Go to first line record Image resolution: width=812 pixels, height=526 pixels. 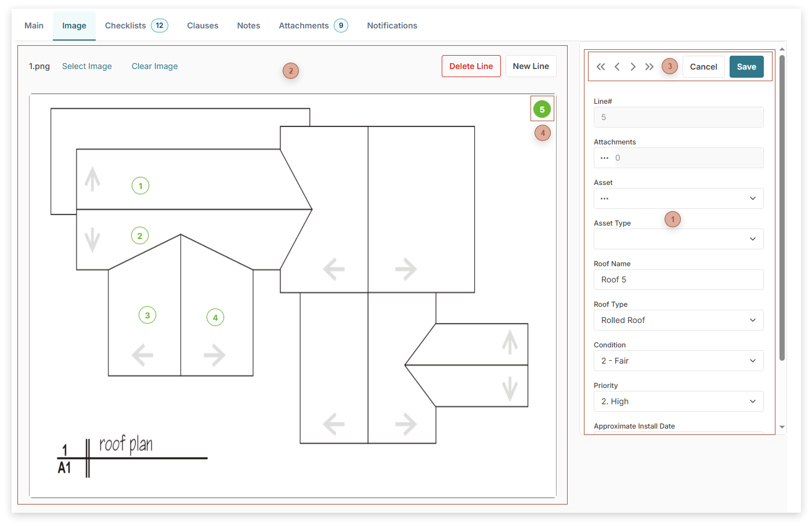click(601, 67)
